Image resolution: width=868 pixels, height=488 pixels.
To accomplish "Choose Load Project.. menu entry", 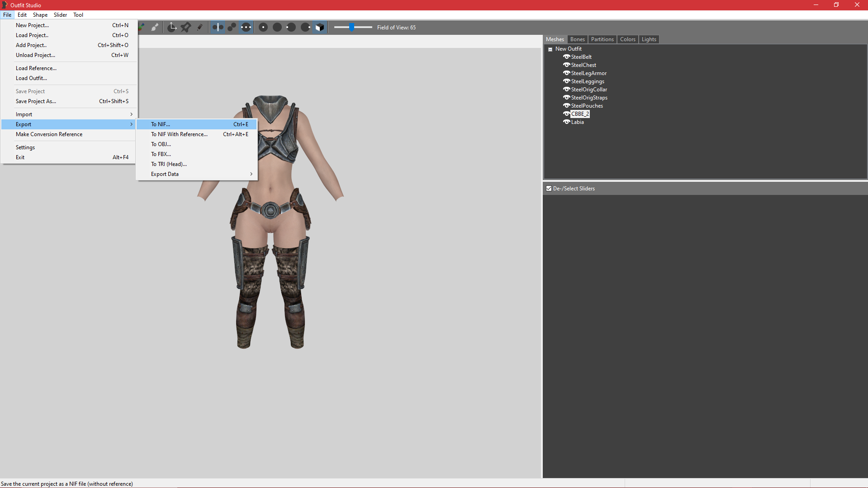I will [x=69, y=35].
